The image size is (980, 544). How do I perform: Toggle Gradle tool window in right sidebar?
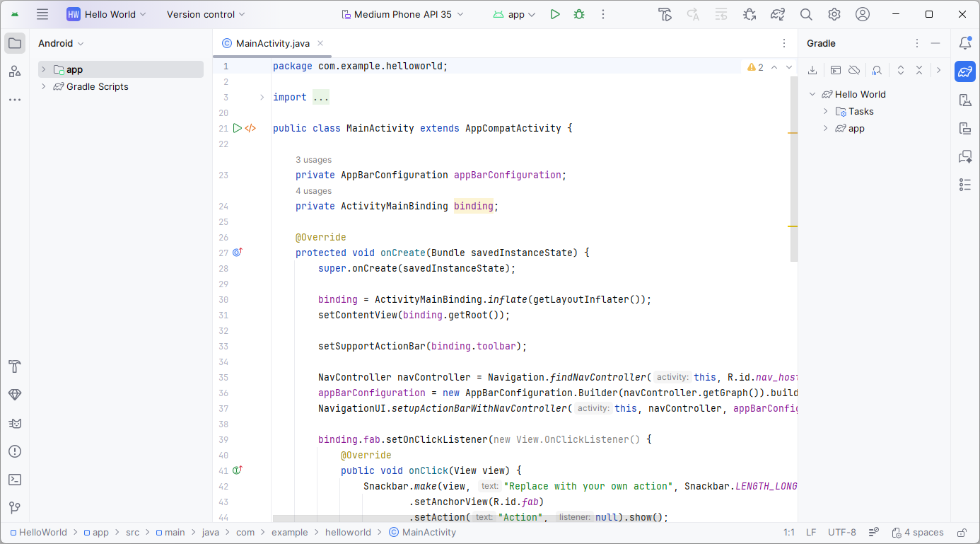(x=965, y=71)
